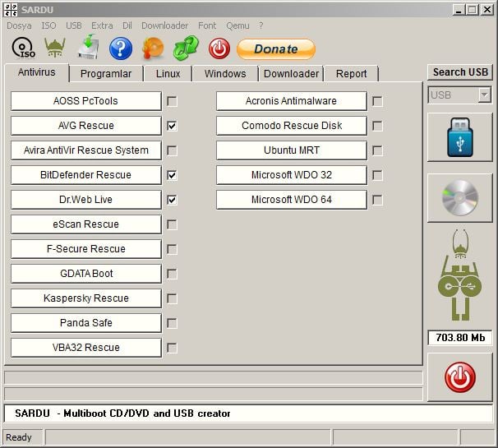
Task: Click the horned helmet SARDU toolbar icon
Action: pos(55,48)
